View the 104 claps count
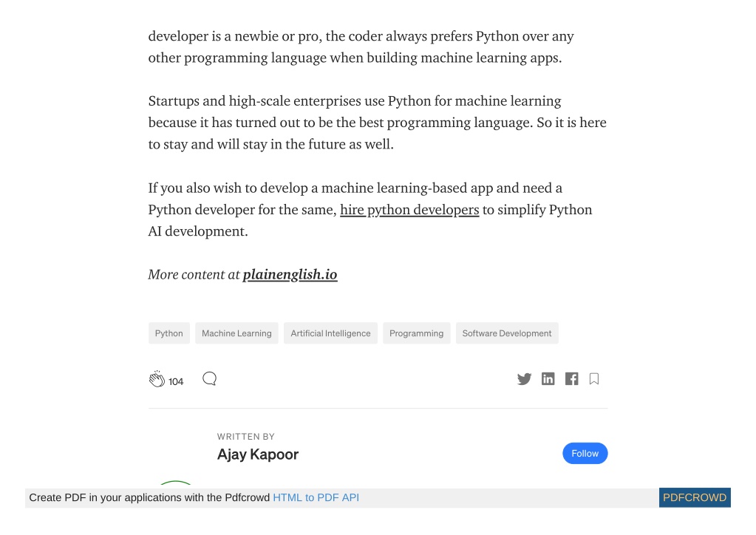The image size is (756, 535). coord(176,382)
